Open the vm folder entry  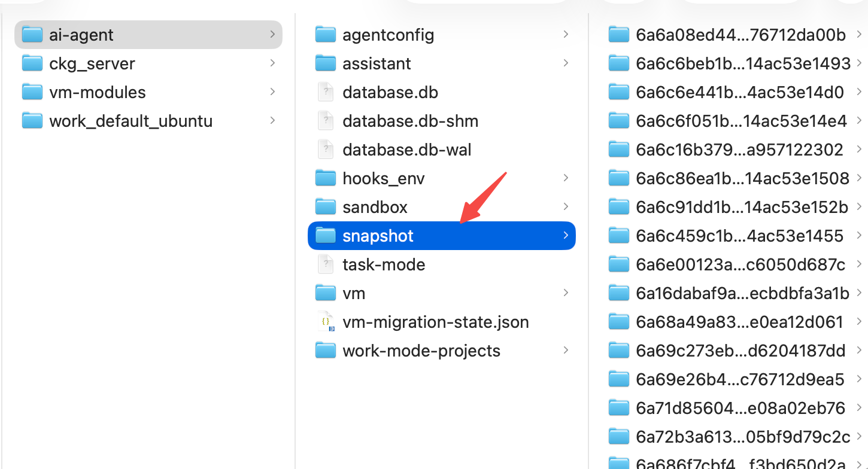442,293
